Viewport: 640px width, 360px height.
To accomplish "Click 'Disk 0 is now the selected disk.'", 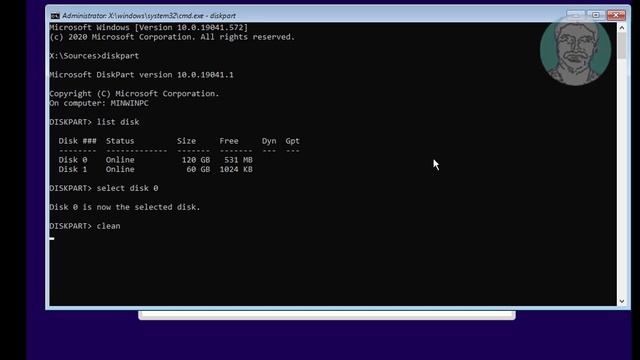I will (125, 207).
